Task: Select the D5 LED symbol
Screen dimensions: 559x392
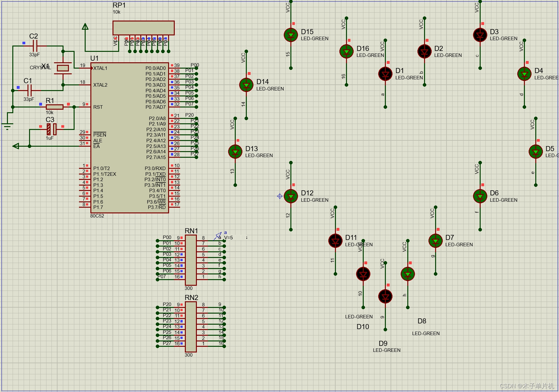Action: pos(536,152)
